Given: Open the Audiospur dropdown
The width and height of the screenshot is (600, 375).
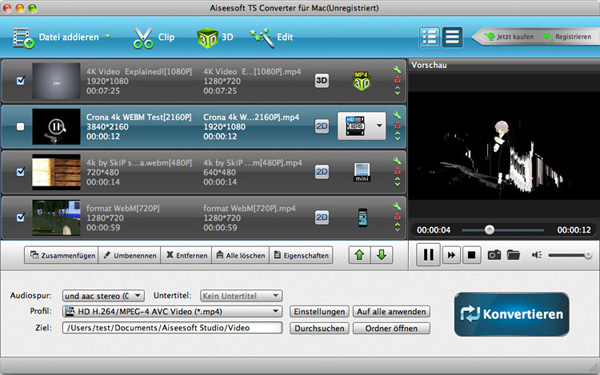Looking at the screenshot, I should [103, 296].
